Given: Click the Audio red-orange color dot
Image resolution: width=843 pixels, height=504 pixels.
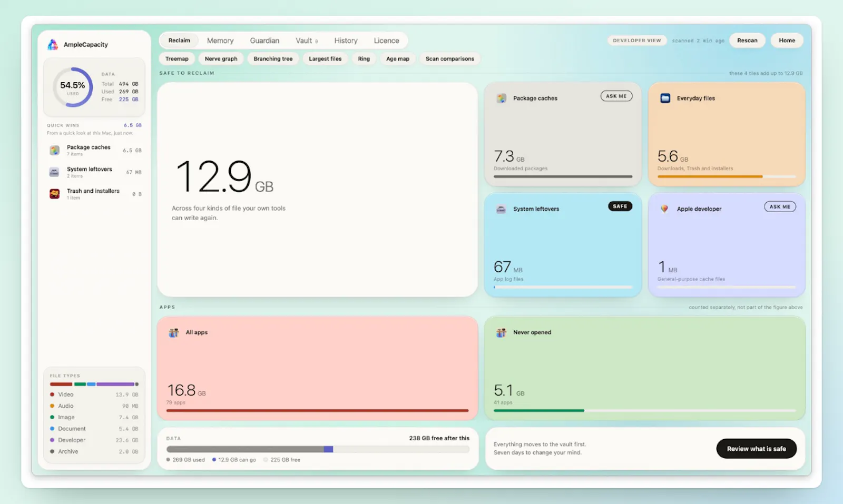Looking at the screenshot, I should (x=52, y=406).
